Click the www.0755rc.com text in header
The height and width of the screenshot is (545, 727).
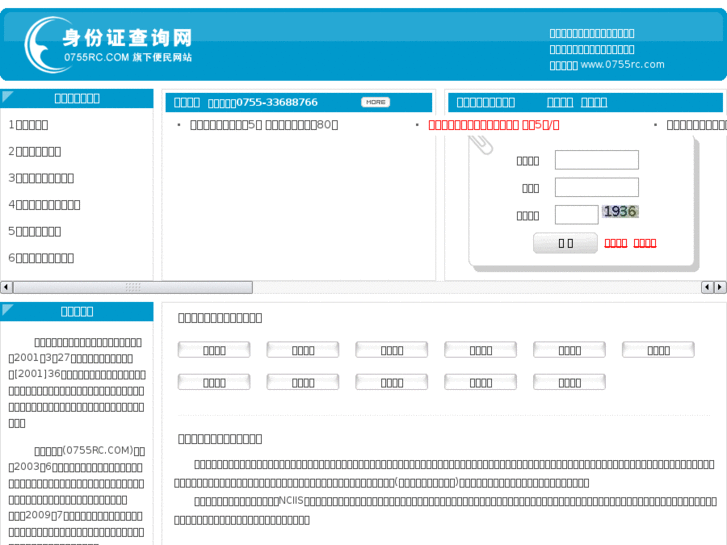[x=622, y=64]
